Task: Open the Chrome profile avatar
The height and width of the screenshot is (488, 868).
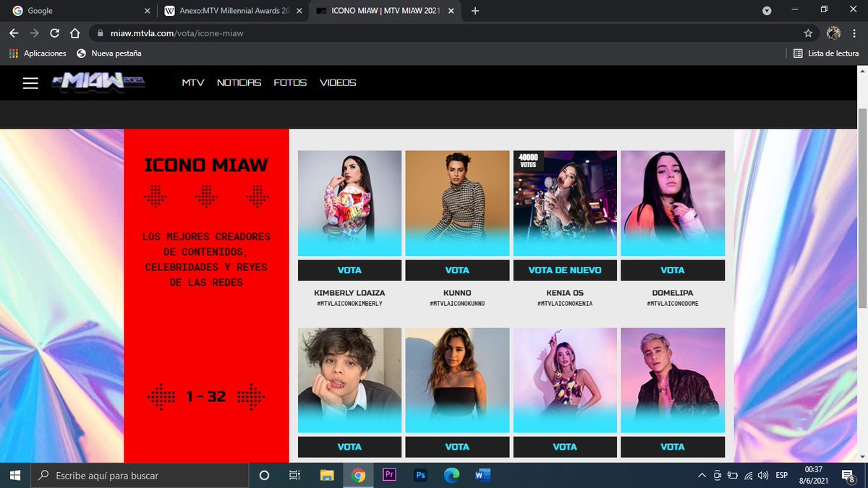Action: [x=833, y=33]
